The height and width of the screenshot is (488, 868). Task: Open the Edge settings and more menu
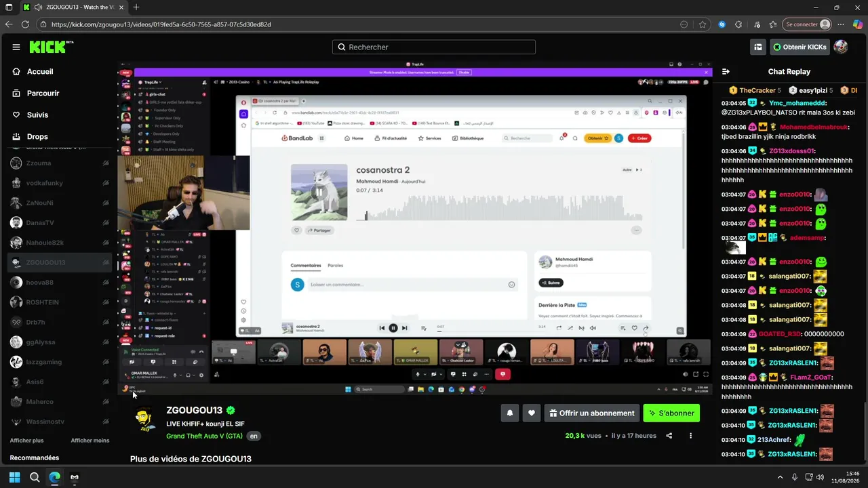pos(841,24)
